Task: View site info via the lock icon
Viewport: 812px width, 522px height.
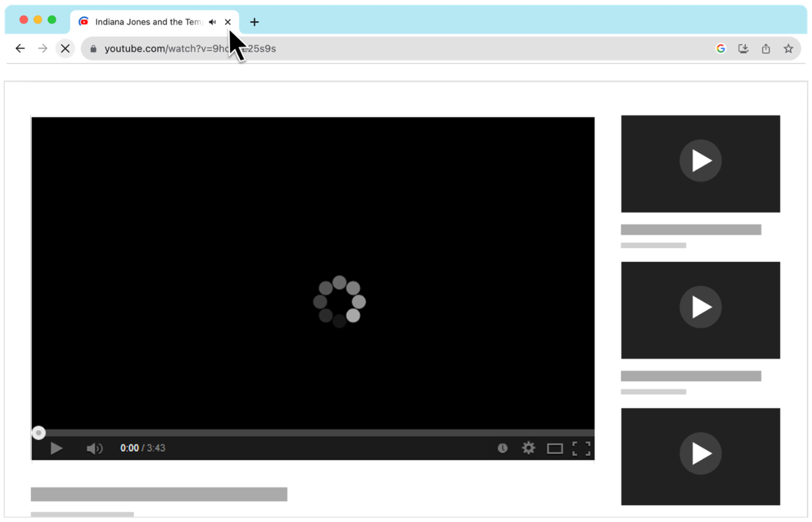Action: pos(93,49)
